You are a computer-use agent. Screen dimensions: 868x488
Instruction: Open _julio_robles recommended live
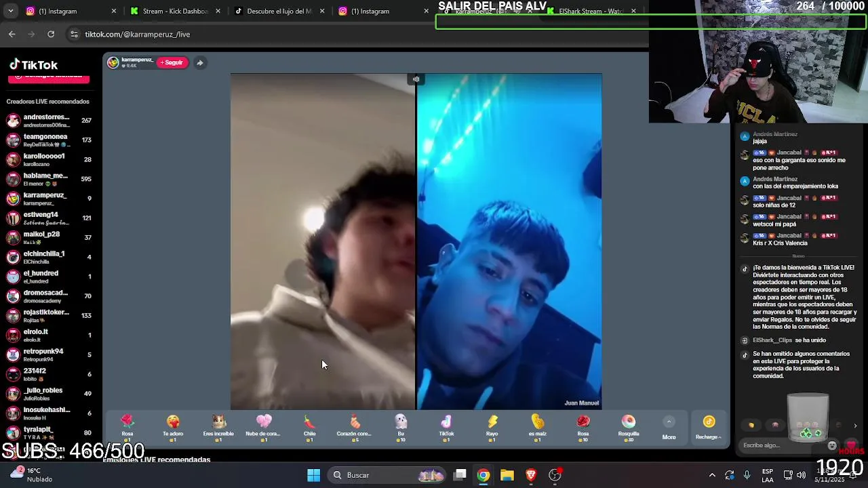[x=49, y=394]
